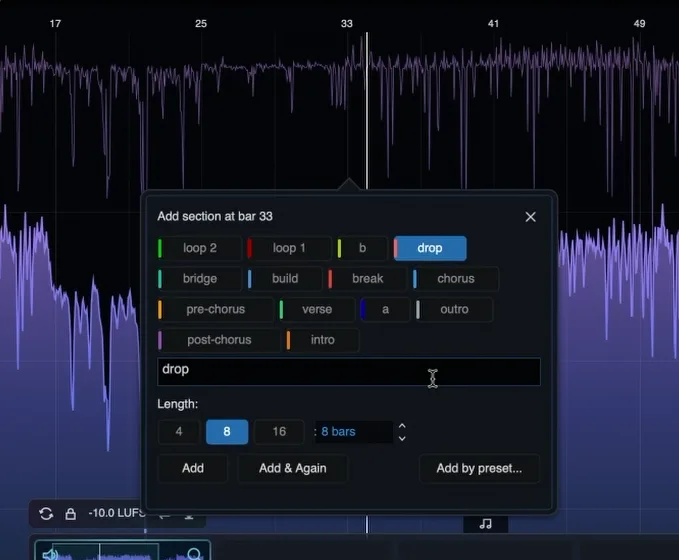Screen dimensions: 679x560
Task: Toggle the lock icon beside LUFS
Action: pos(71,514)
